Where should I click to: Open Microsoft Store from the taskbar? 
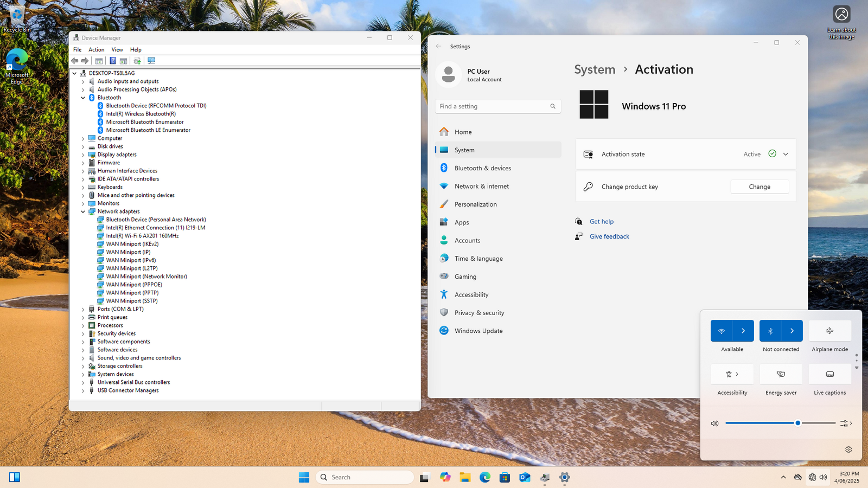[x=505, y=477]
